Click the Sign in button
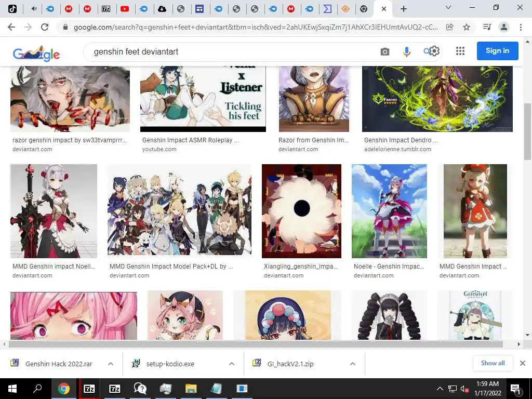 [497, 50]
